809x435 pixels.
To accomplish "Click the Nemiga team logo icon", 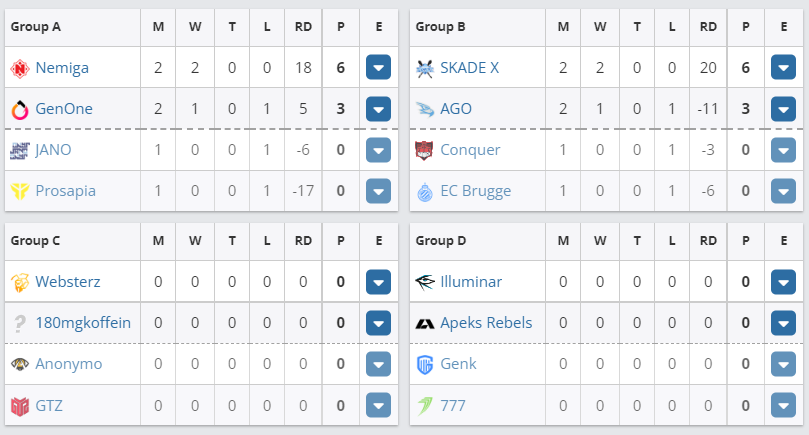I will (x=20, y=69).
